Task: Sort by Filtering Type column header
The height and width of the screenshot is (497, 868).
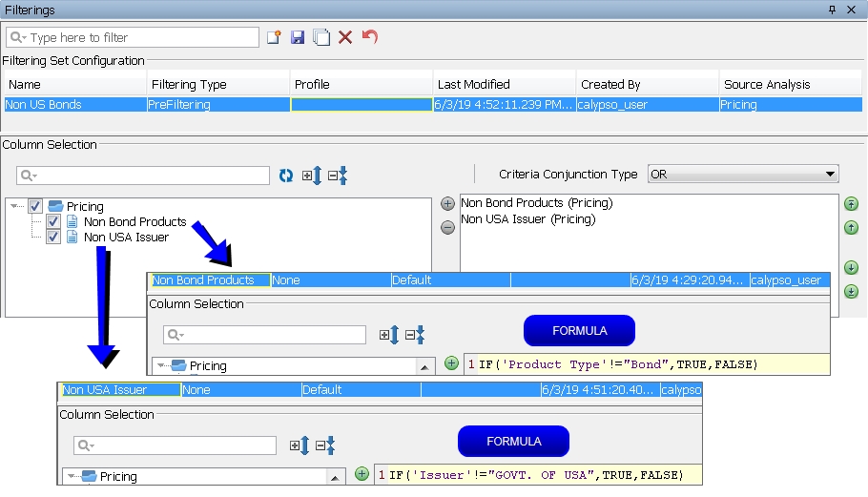Action: (218, 84)
